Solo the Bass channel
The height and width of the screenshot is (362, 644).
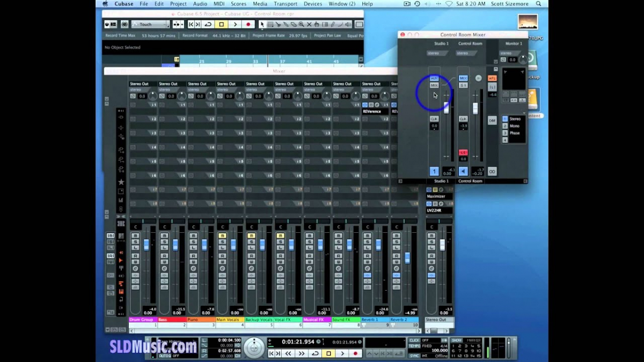[164, 242]
